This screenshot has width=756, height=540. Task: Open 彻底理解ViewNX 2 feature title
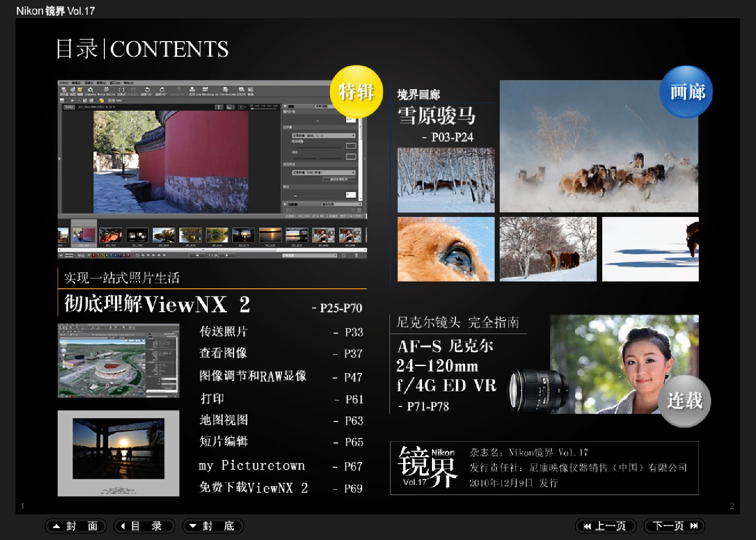click(x=157, y=303)
